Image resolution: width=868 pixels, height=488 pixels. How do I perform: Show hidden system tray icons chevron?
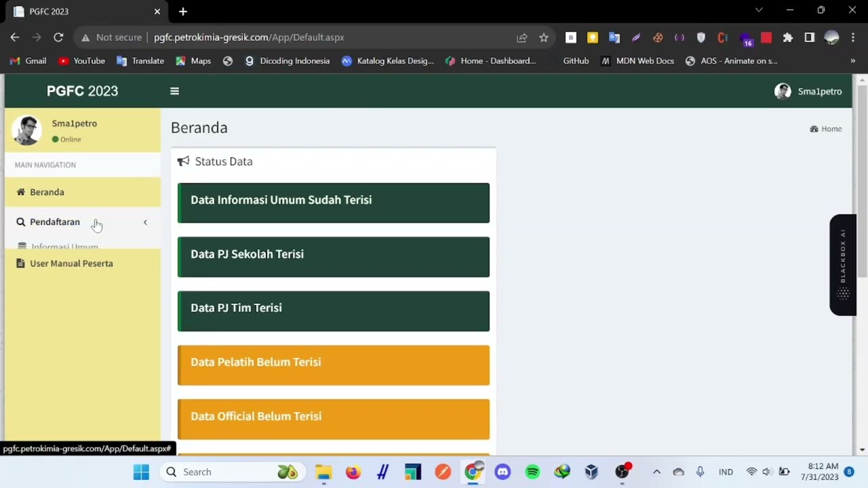[656, 472]
